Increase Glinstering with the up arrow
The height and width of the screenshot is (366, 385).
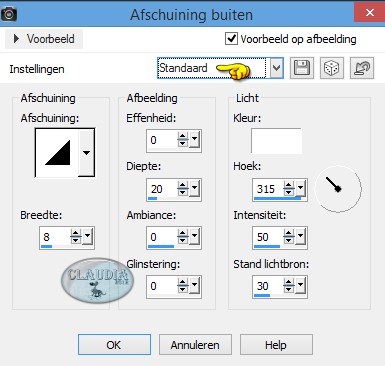tap(183, 282)
